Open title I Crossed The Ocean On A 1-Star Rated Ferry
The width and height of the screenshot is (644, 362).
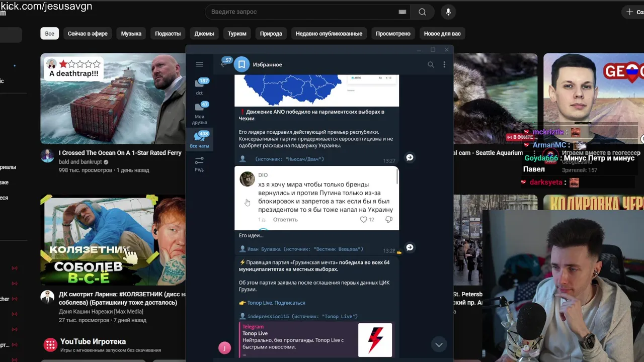coord(120,153)
